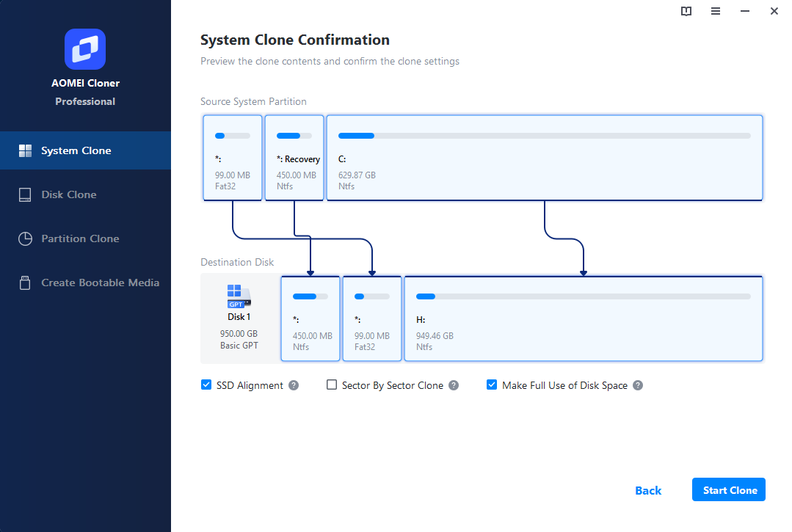Close the AOMEI Cloner window
The width and height of the screenshot is (792, 532).
[x=774, y=11]
